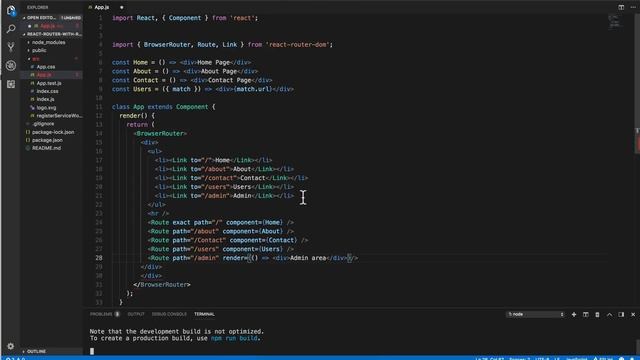Expand the public folder
Screen dimensions: 640x360
pos(39,50)
